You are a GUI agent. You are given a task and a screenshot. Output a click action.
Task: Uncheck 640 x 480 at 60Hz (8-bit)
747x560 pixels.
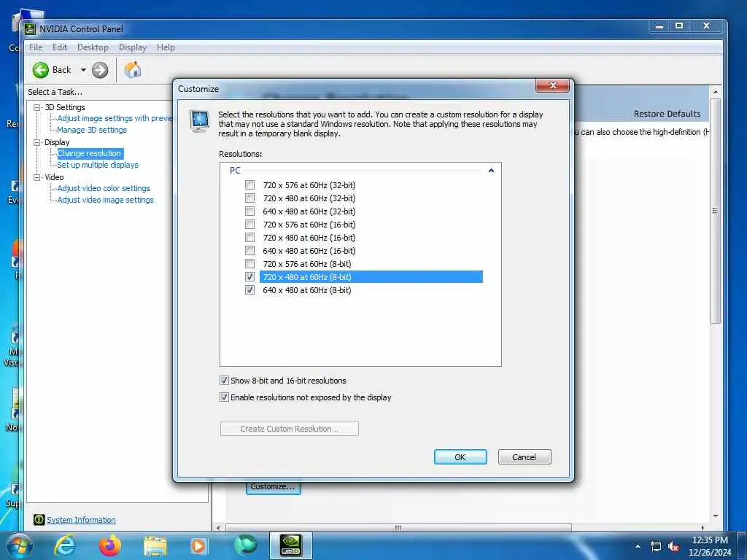point(249,290)
